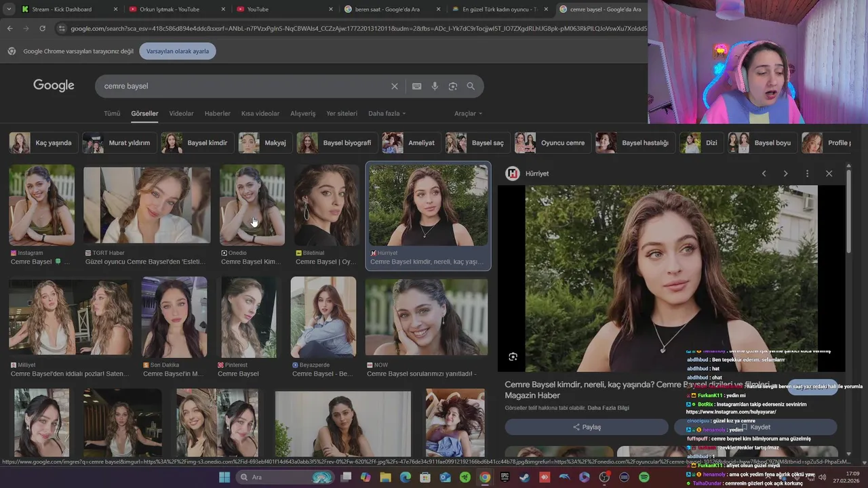Screen dimensions: 868x488
Task: Click the Varsayılan olarak ayarla button
Action: [x=178, y=51]
